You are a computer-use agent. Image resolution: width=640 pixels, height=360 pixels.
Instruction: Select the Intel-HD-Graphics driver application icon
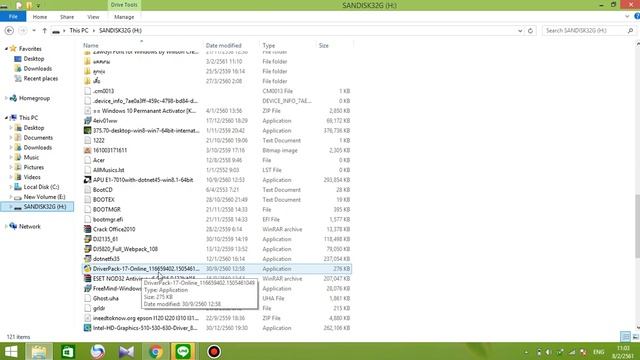click(x=87, y=328)
